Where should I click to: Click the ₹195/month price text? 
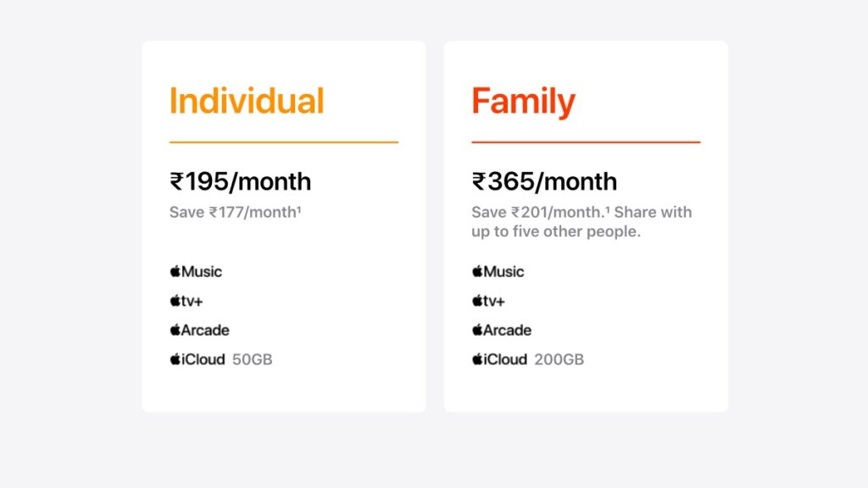[x=240, y=181]
